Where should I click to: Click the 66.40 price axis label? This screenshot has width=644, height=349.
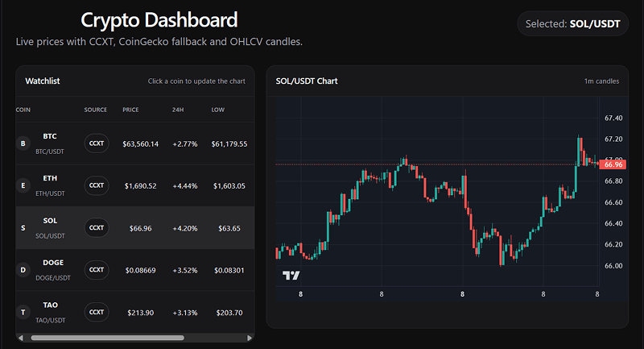613,223
